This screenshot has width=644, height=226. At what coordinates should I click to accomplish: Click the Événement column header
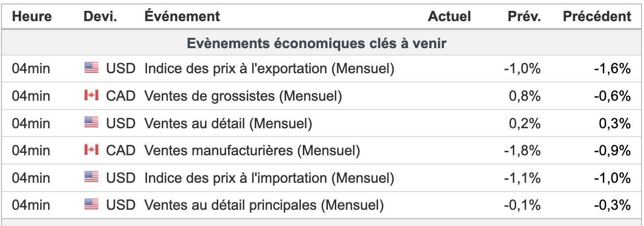pos(182,16)
